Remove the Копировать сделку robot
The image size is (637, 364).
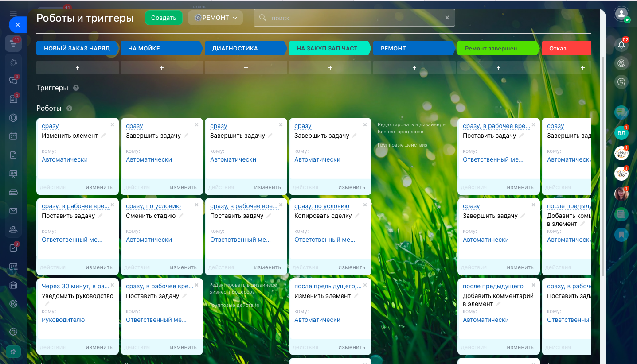coord(365,205)
